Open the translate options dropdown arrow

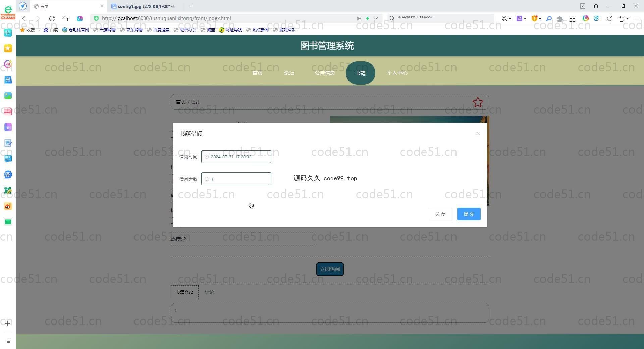(x=525, y=19)
